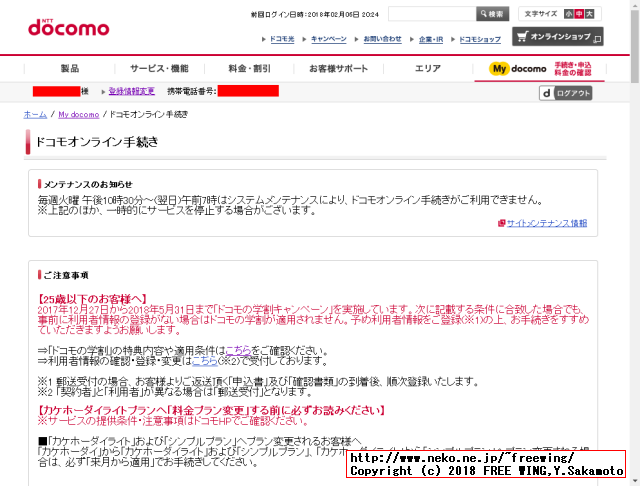
Task: Click the 携帯電話番号 label
Action: click(191, 91)
